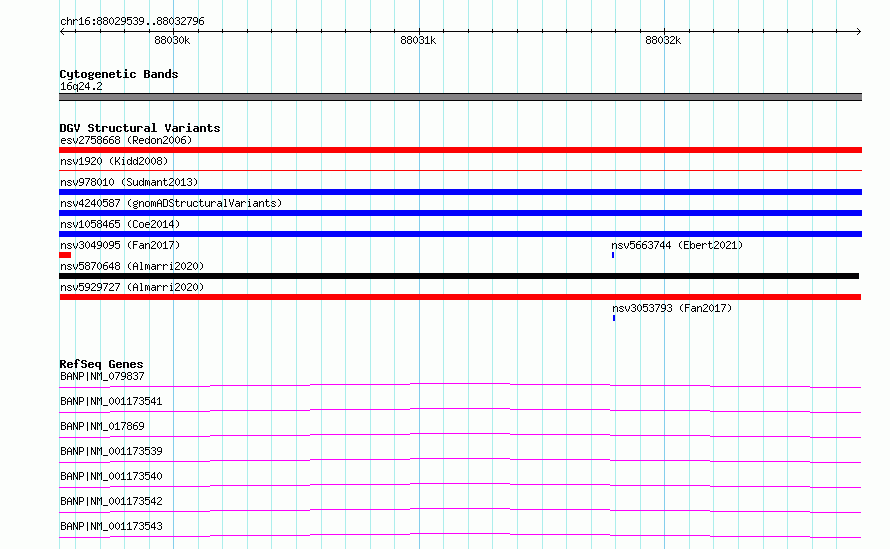Open transcript BANP|NM_017869 label

pyautogui.click(x=102, y=426)
